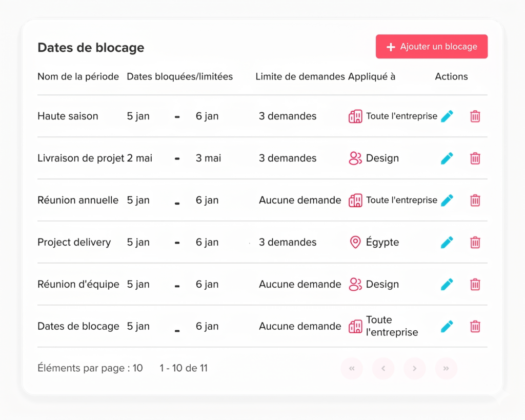Select the Réunion d'équipe name cell
525x420 pixels.
pos(78,284)
